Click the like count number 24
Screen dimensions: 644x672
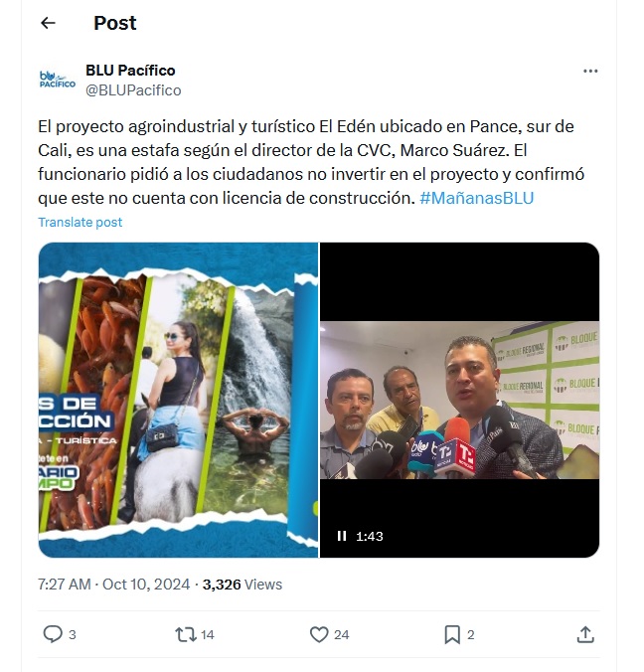pyautogui.click(x=342, y=634)
